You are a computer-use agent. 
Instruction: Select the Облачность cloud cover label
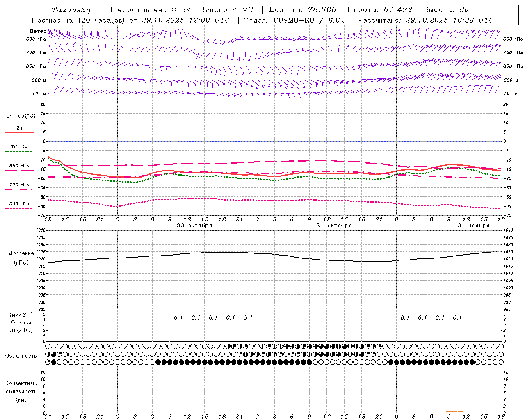(21, 356)
